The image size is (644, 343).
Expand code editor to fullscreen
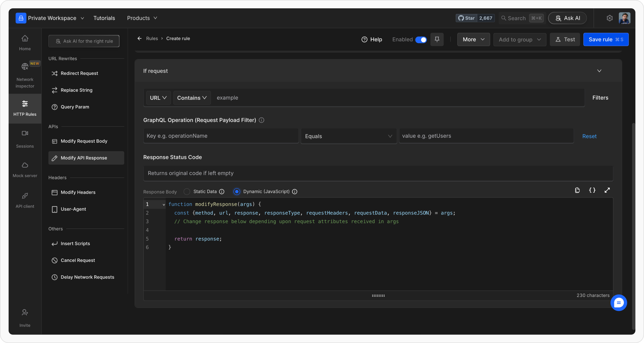[607, 190]
